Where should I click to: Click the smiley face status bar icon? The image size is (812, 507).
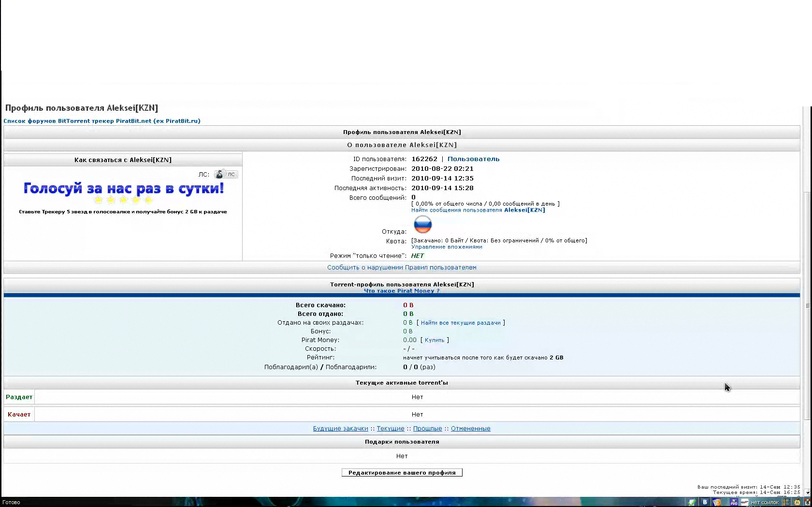coord(797,502)
